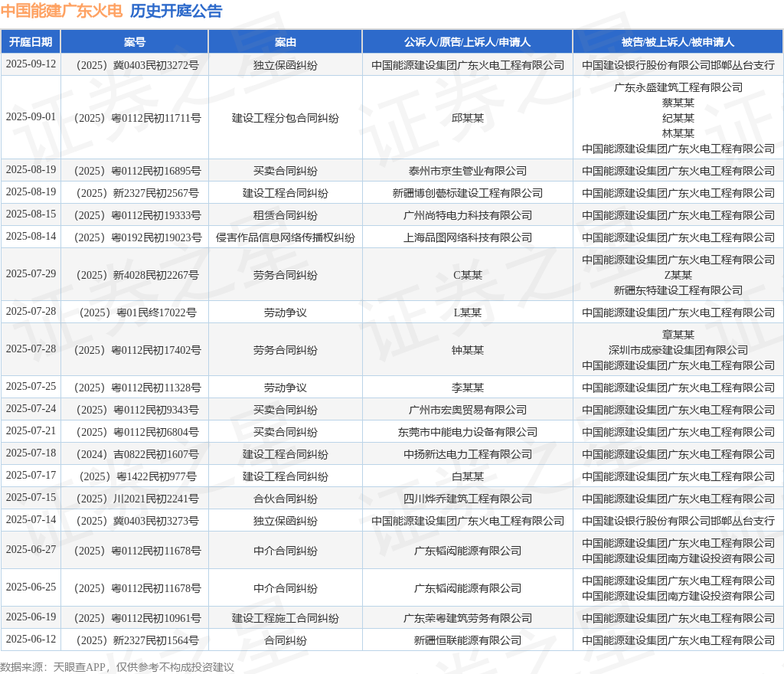Click plaintiff 李某某
This screenshot has height=674, width=784.
pyautogui.click(x=468, y=388)
